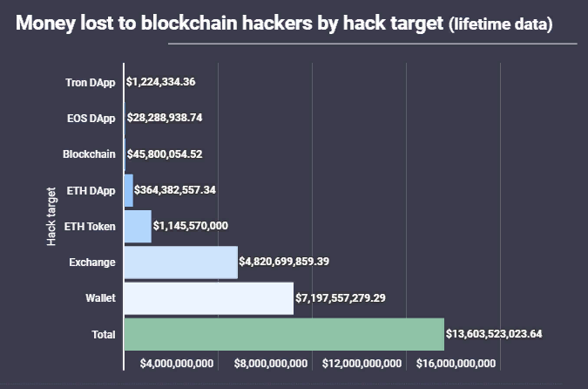
Task: Click the green Total bar
Action: tap(284, 334)
